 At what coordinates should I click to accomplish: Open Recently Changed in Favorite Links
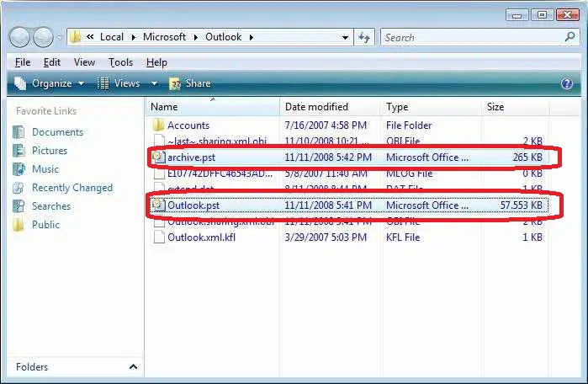tap(72, 188)
